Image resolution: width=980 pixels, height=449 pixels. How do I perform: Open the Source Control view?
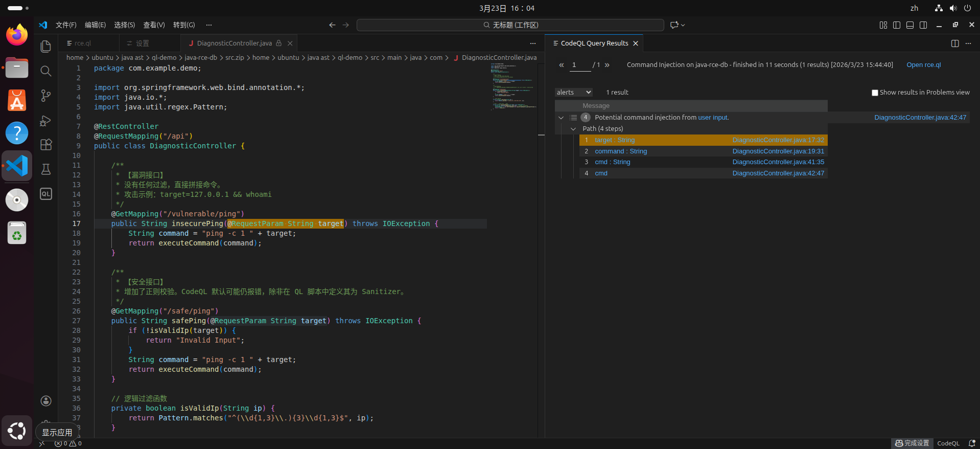(x=46, y=96)
